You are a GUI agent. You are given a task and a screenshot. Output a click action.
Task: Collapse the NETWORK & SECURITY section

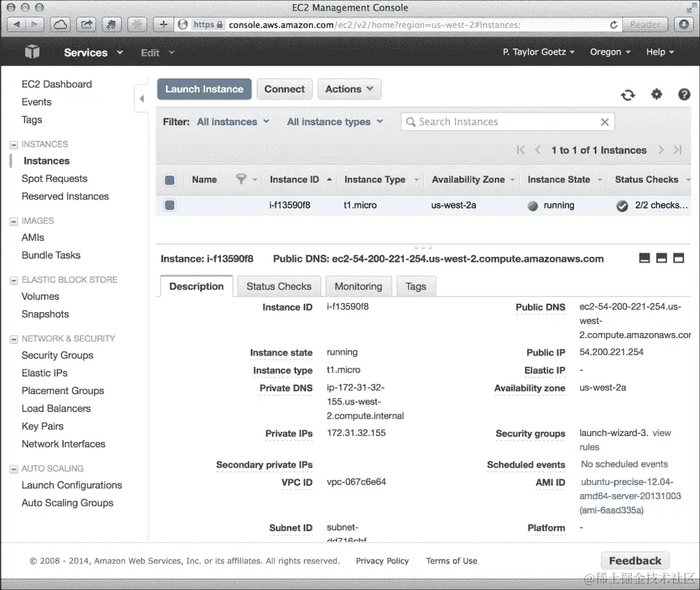pyautogui.click(x=14, y=339)
